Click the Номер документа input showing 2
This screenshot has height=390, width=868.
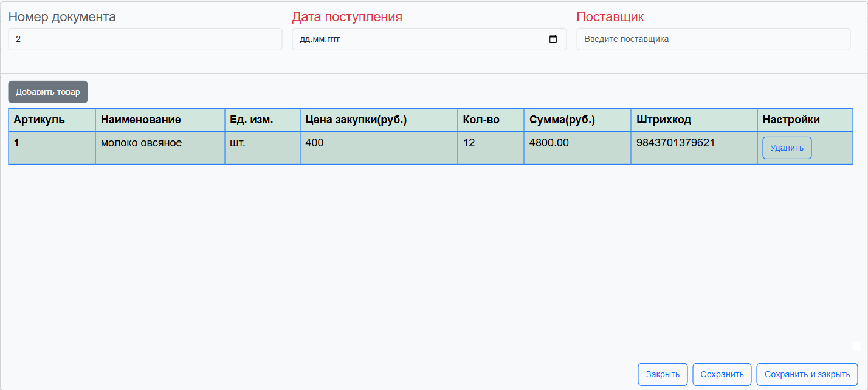click(x=145, y=39)
